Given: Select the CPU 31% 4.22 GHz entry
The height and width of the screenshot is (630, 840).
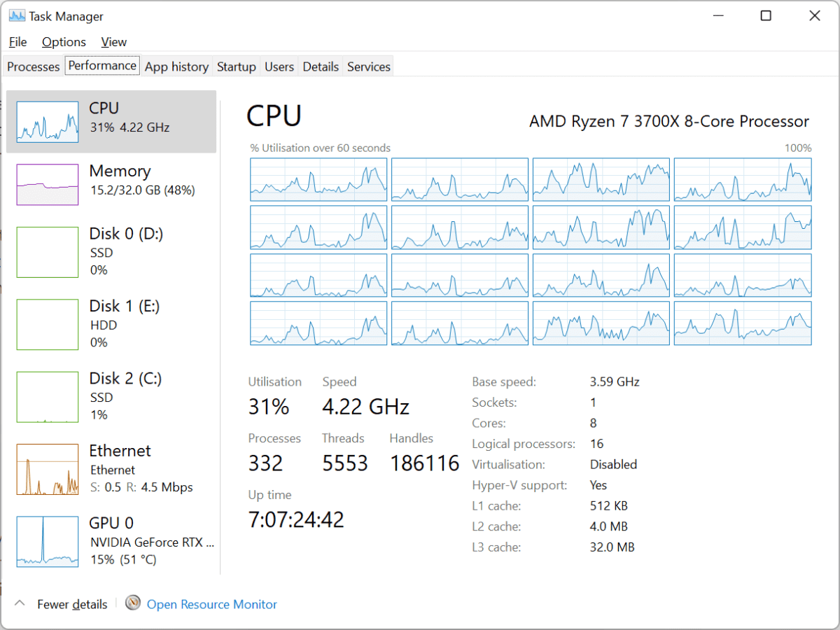Looking at the screenshot, I should (x=111, y=121).
